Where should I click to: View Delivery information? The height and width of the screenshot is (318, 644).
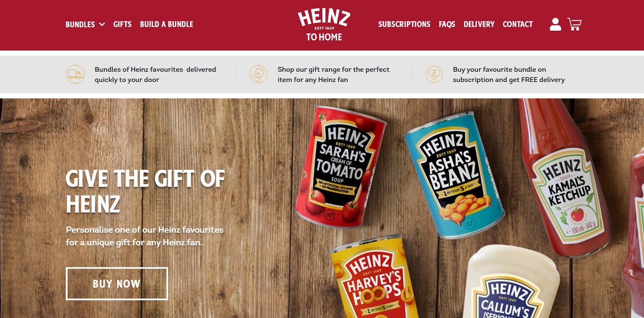(479, 24)
